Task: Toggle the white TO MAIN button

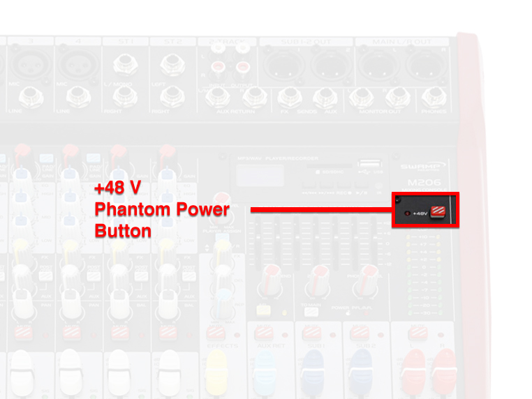Action: point(311,312)
